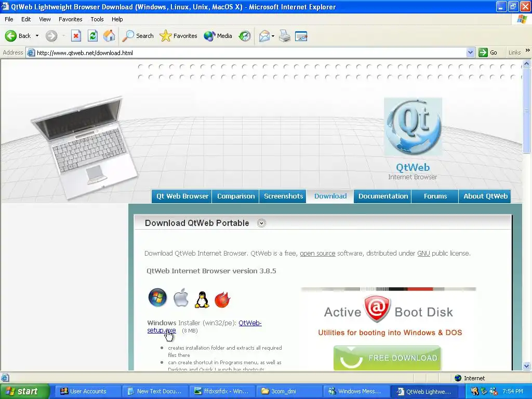Choose the Apple platform icon

pyautogui.click(x=181, y=298)
